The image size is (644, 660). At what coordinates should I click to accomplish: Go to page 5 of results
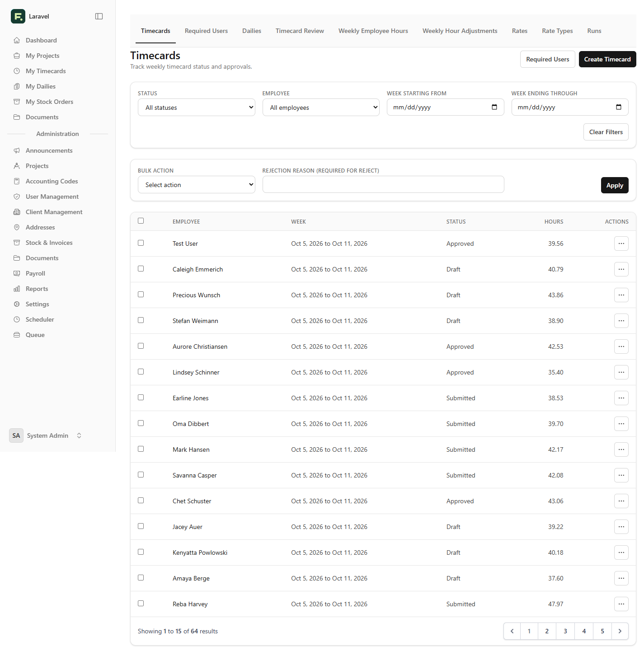(x=602, y=631)
